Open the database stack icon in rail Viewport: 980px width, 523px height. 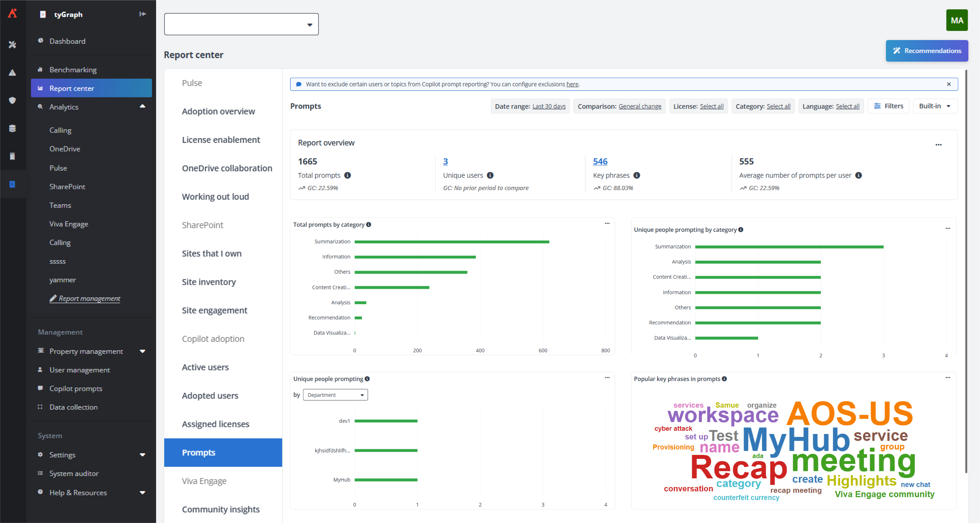[12, 128]
